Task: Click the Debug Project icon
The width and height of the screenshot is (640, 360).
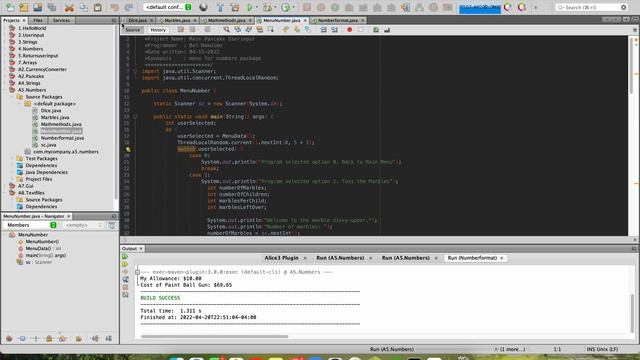Action: coord(267,7)
